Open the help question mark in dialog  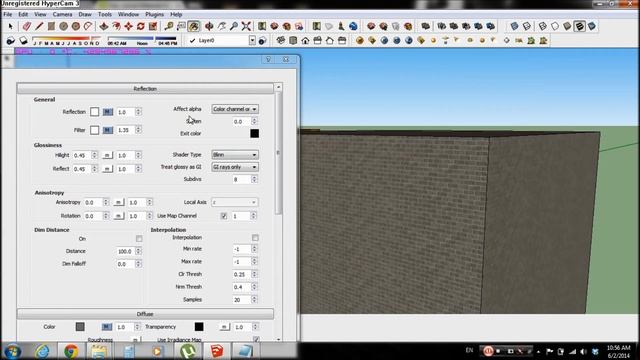tap(268, 60)
